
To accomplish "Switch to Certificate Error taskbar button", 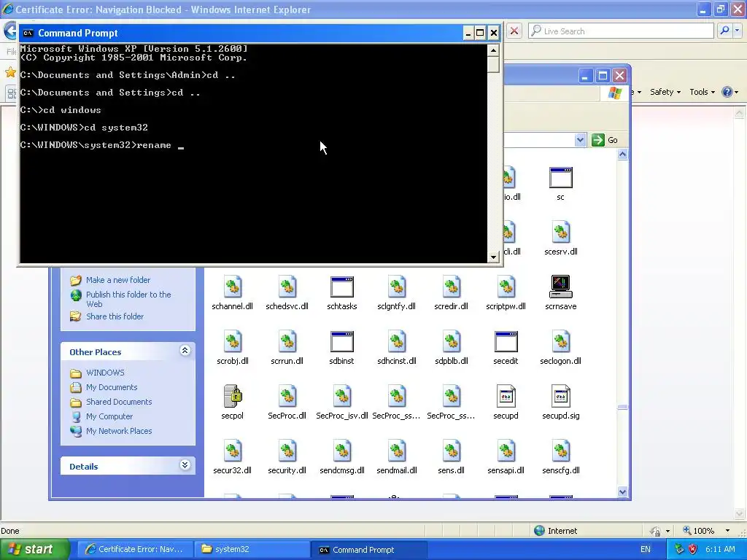I will [x=135, y=549].
